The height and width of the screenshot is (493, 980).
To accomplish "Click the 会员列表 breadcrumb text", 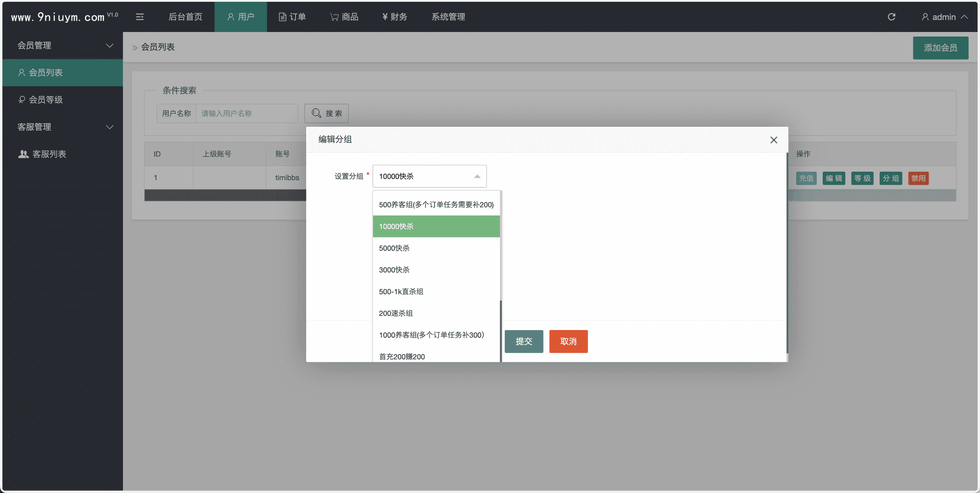I will [x=158, y=47].
